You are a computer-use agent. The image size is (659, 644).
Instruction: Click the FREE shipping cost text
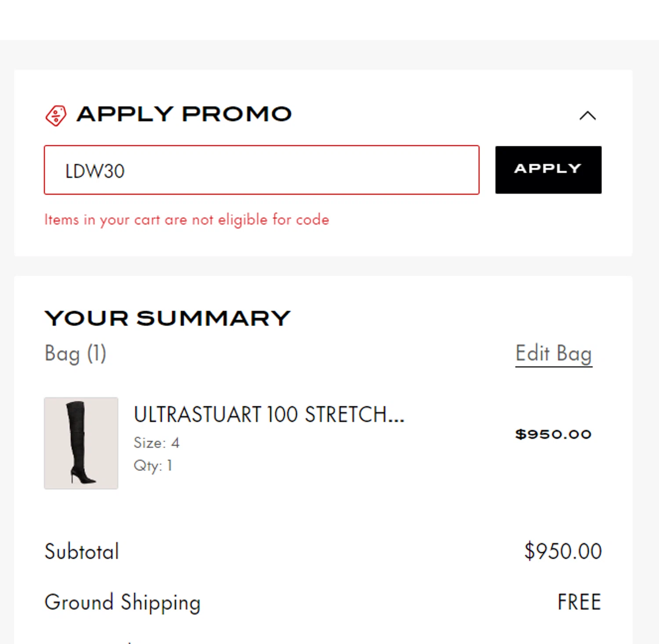579,602
